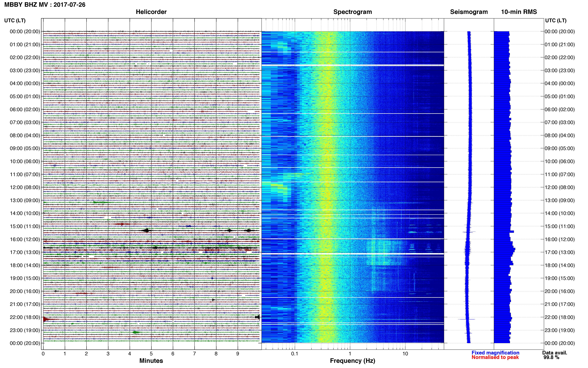The height and width of the screenshot is (368, 588).
Task: Click the thick white gap line near 02:30 in spectrogram
Action: [x=353, y=65]
